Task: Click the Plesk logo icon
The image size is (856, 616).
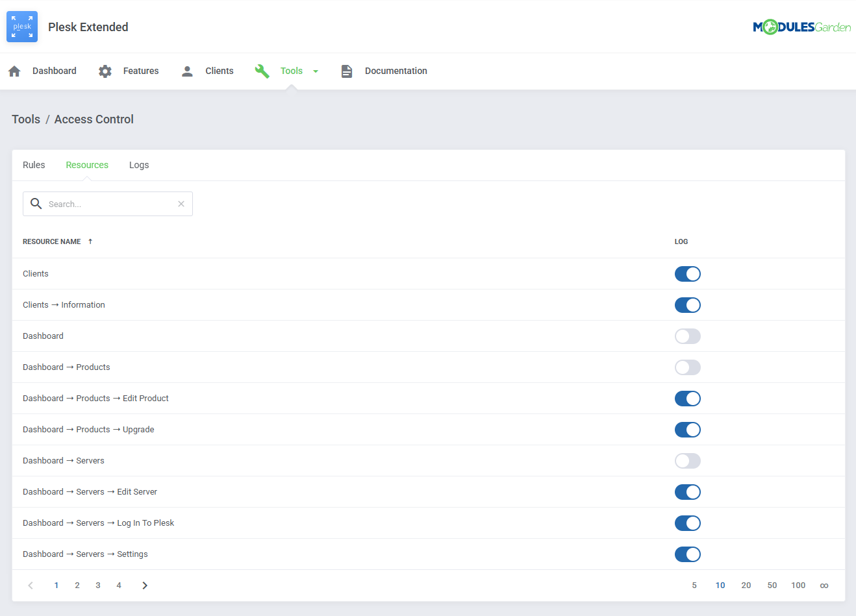Action: click(x=21, y=27)
